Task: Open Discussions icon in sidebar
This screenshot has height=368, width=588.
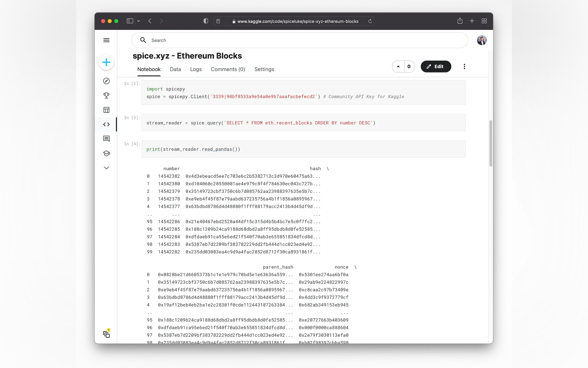Action: pos(106,139)
